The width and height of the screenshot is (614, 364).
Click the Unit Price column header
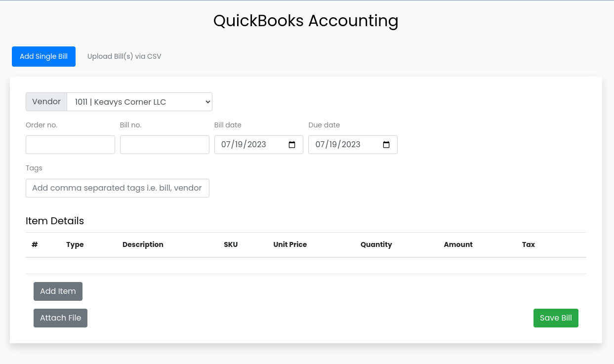click(290, 244)
